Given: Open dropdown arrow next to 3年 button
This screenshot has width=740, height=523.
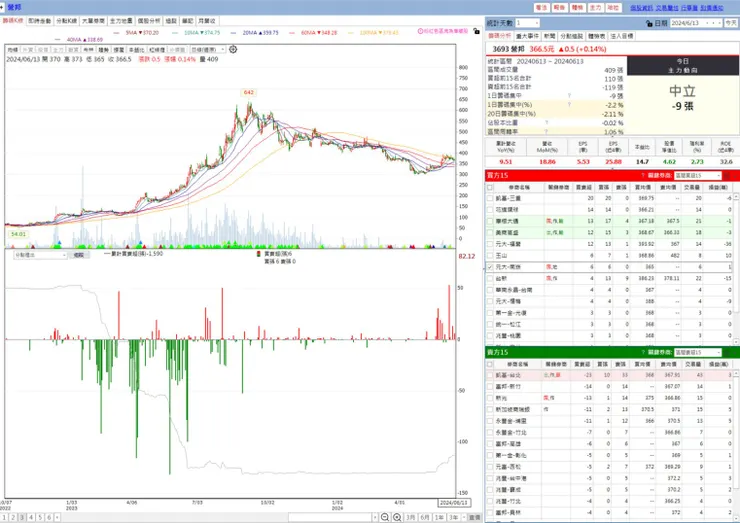Looking at the screenshot, I should 463,518.
